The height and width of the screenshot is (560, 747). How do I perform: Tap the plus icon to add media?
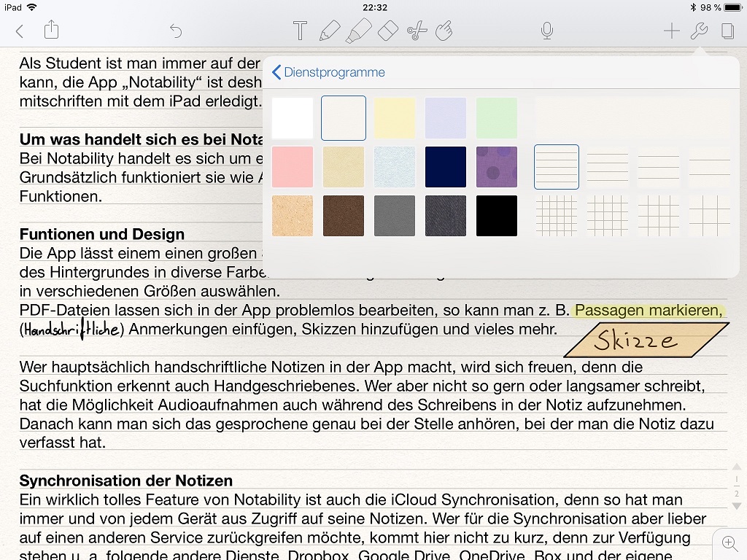[671, 31]
